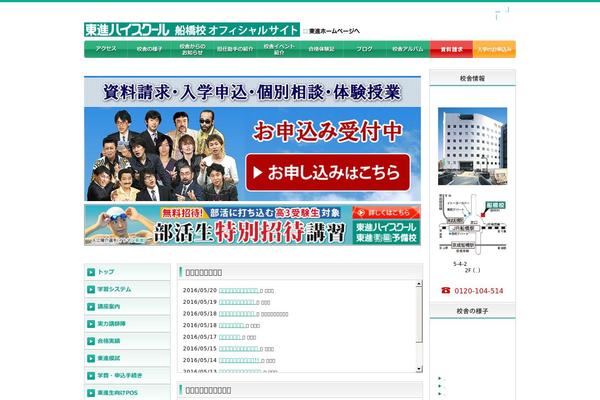Open the 校舎からのお知らせ navigation tab

[x=192, y=49]
